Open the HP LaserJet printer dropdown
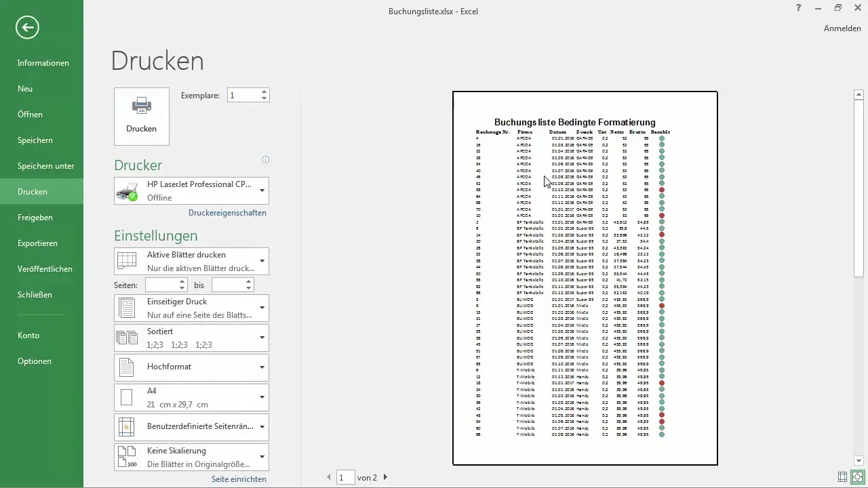The height and width of the screenshot is (488, 868). tap(192, 190)
